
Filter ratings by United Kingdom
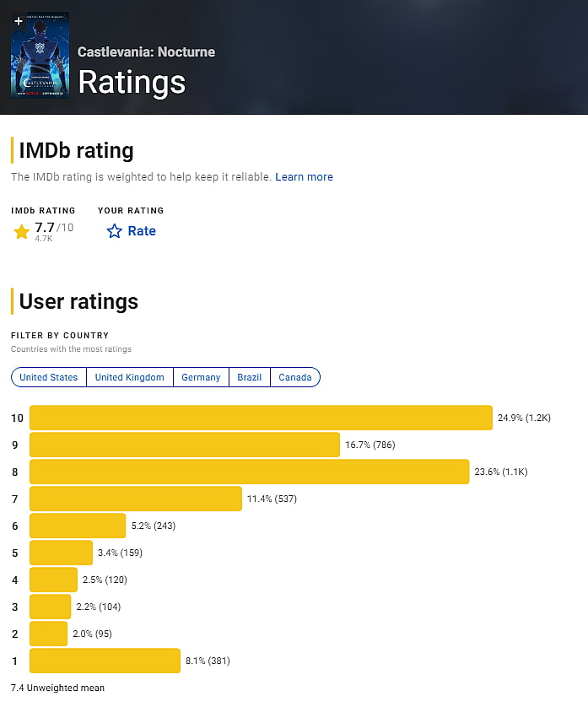tap(130, 377)
